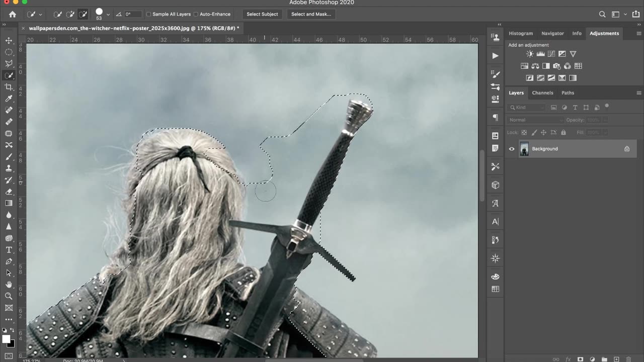Image resolution: width=644 pixels, height=362 pixels.
Task: Open the brush size picker dropdown
Action: [108, 15]
